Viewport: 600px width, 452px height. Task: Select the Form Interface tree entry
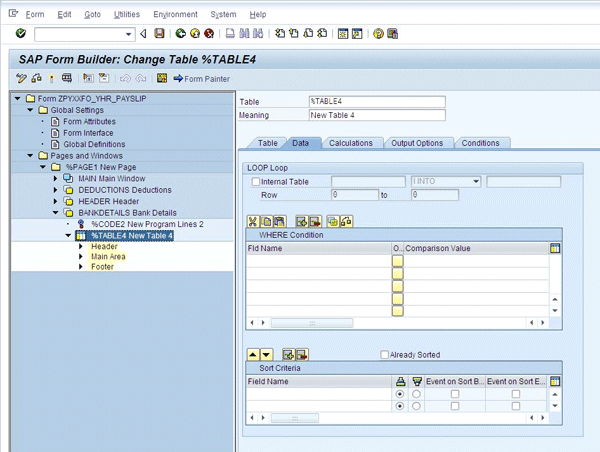[x=87, y=133]
